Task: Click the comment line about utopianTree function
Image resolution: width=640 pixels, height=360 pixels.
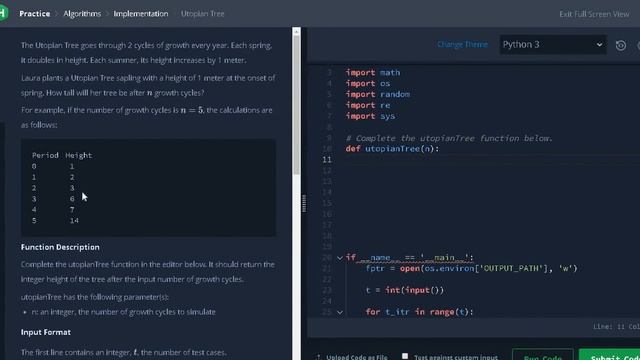Action: 449,138
